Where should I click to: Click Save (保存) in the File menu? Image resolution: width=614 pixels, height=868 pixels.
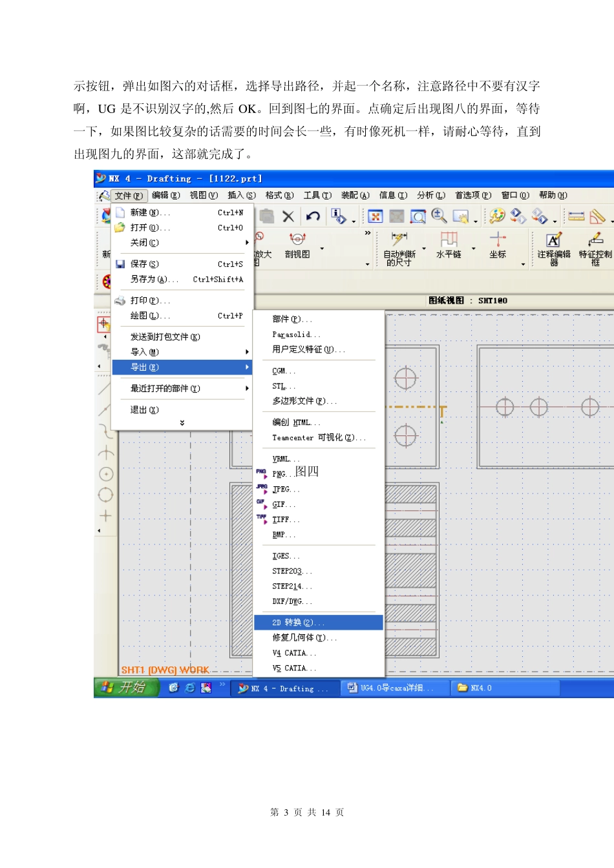click(145, 263)
